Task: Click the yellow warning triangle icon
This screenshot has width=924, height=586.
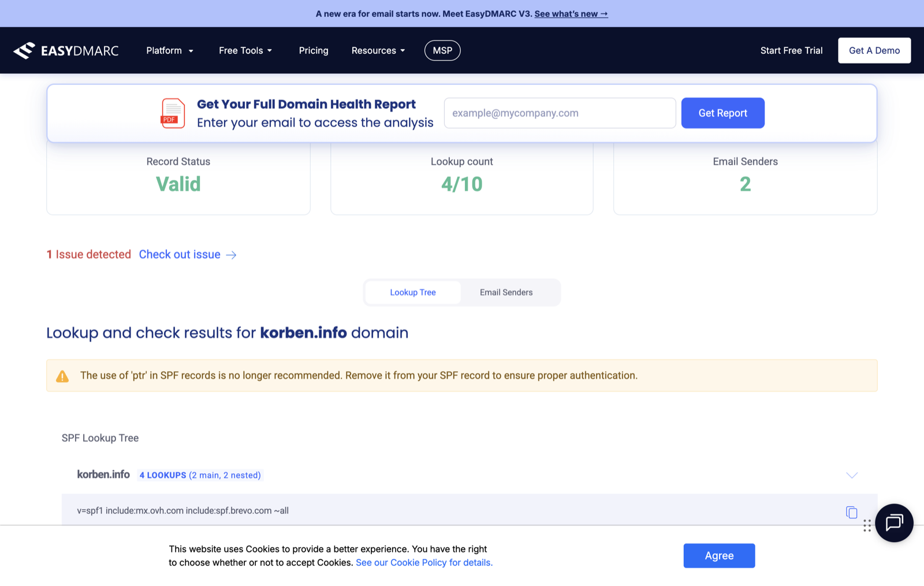Action: pos(62,376)
